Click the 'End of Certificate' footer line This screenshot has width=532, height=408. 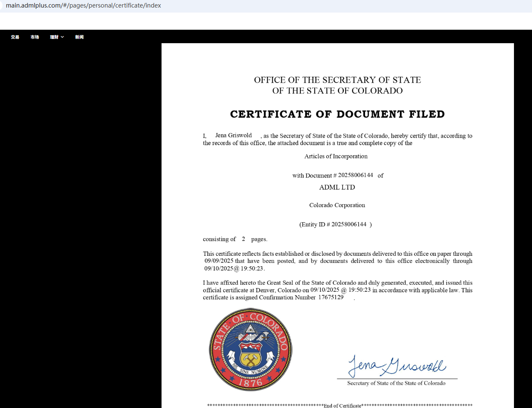point(340,405)
